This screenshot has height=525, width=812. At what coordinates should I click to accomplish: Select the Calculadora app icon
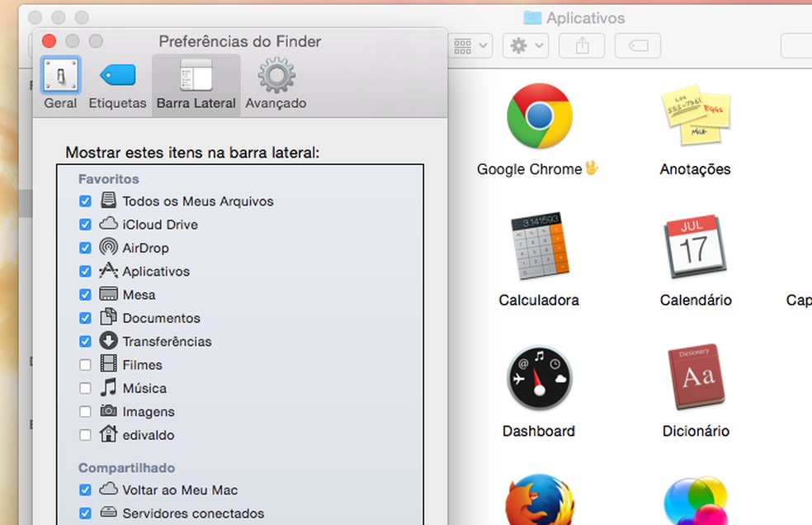click(x=539, y=246)
